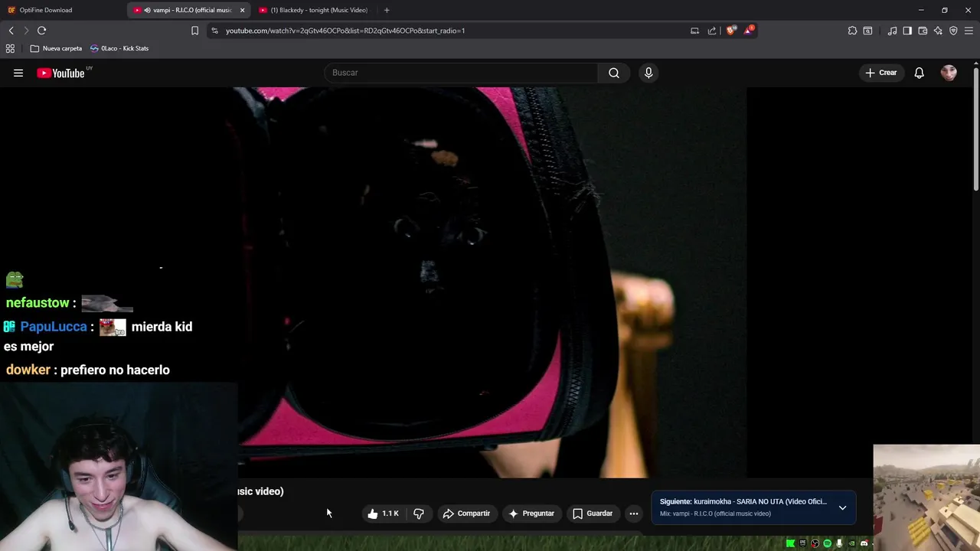Open Leo AI sparkle icon
Viewport: 980px width, 551px height.
coord(938,31)
